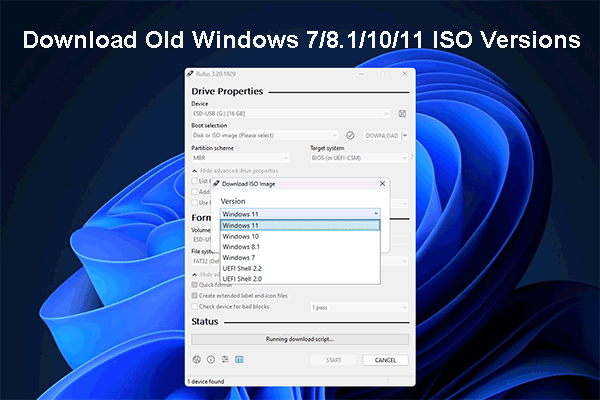Close the Download ISO Image dialog
600x400 pixels.
pyautogui.click(x=382, y=184)
